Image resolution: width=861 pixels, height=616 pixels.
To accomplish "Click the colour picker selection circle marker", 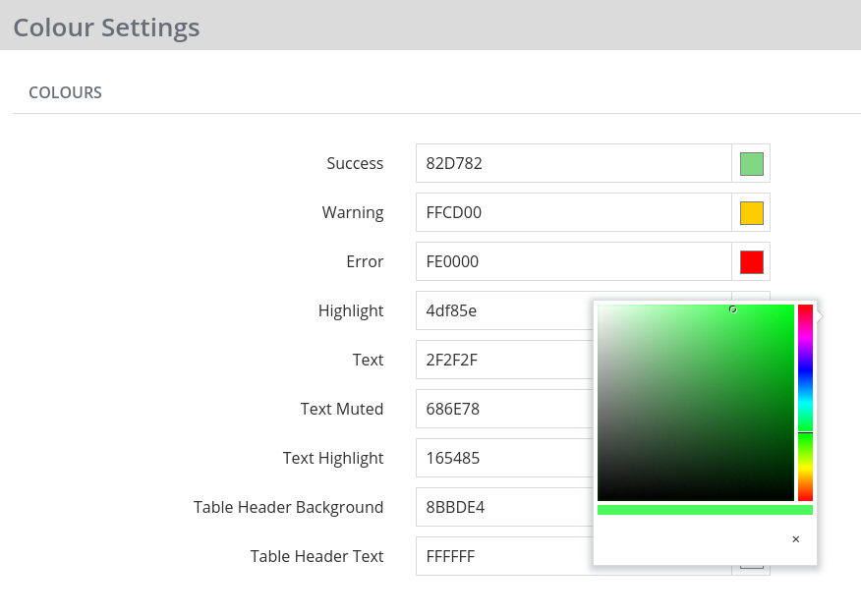I will click(x=732, y=309).
